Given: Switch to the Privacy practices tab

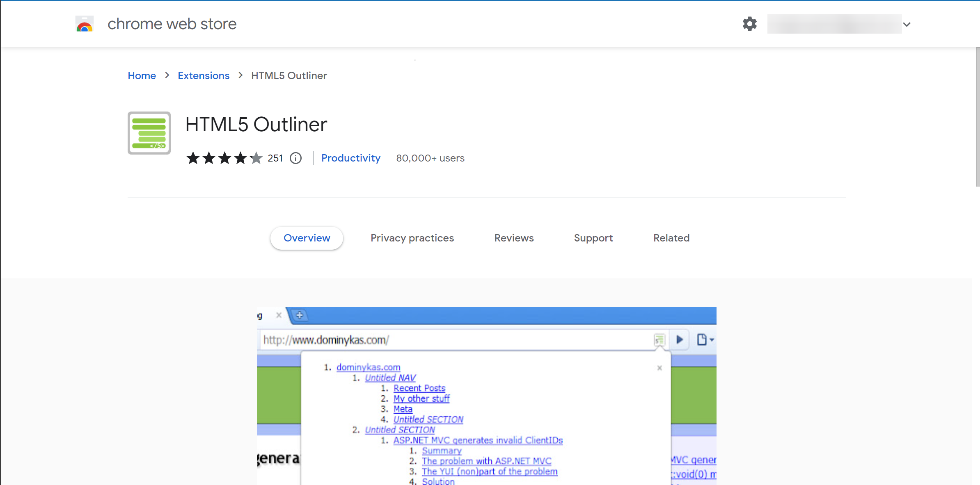Looking at the screenshot, I should [x=412, y=238].
